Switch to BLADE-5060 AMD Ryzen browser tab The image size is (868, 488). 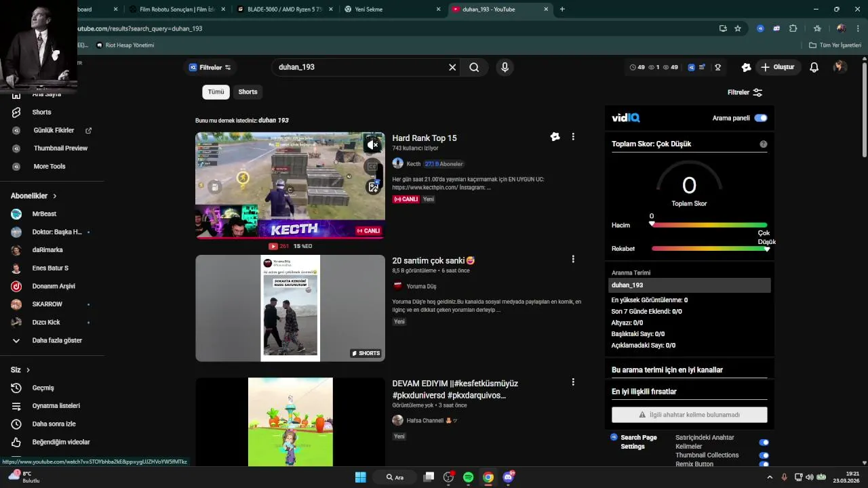[x=285, y=9]
